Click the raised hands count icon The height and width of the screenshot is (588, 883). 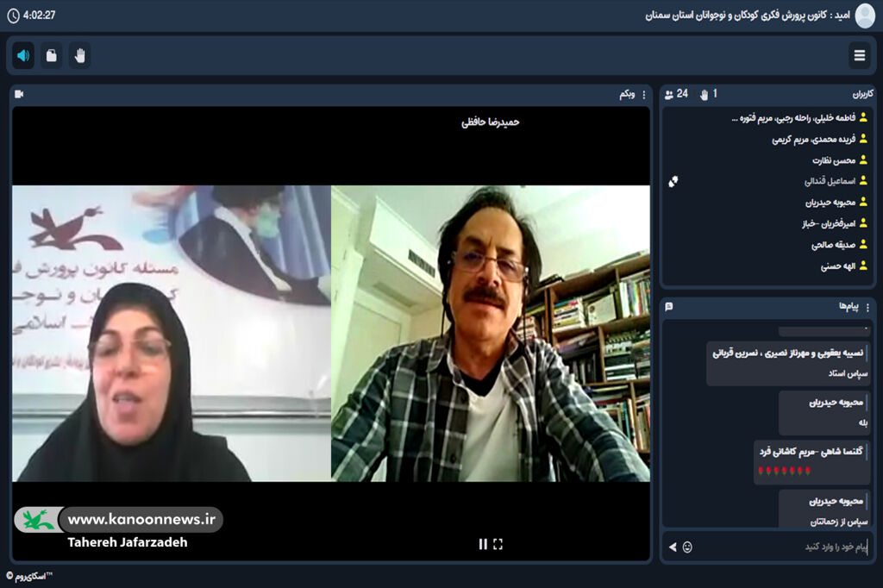tap(704, 94)
